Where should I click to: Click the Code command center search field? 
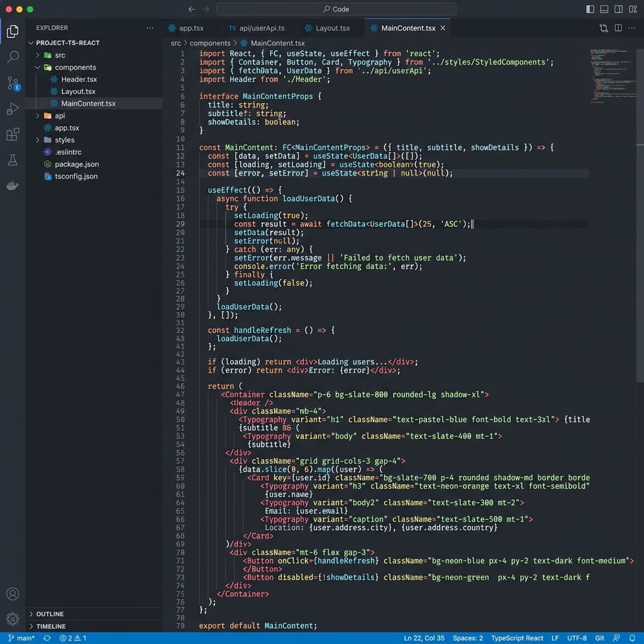(336, 9)
